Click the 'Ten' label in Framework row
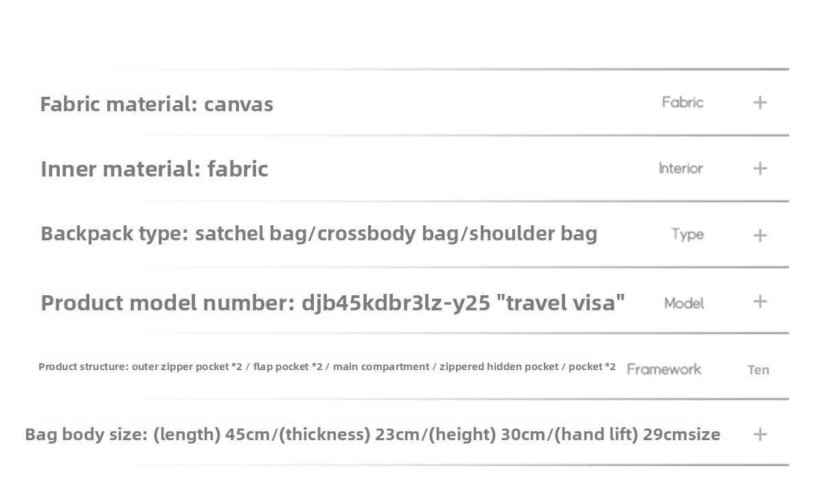Screen dimensions: 824x504 [x=758, y=369]
